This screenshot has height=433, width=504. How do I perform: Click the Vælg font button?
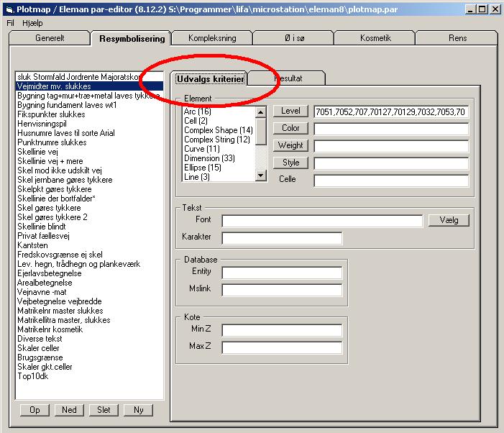[449, 220]
